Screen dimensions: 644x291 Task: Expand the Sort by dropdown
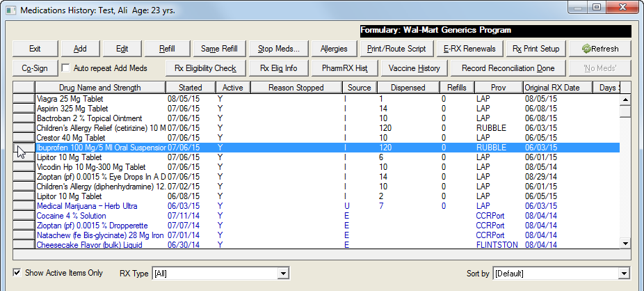pyautogui.click(x=623, y=274)
